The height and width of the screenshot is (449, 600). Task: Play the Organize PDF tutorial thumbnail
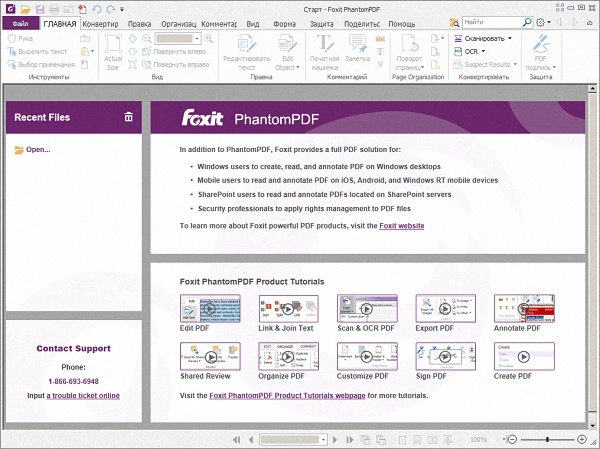[289, 356]
